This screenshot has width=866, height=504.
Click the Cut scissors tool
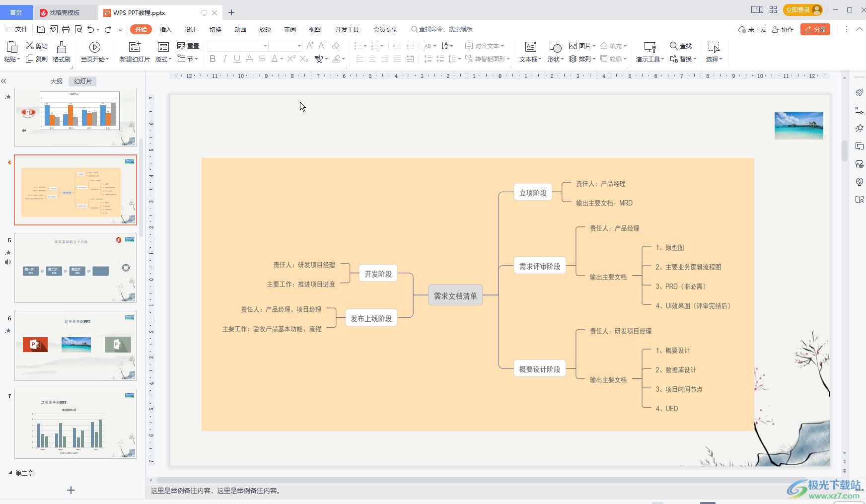37,46
